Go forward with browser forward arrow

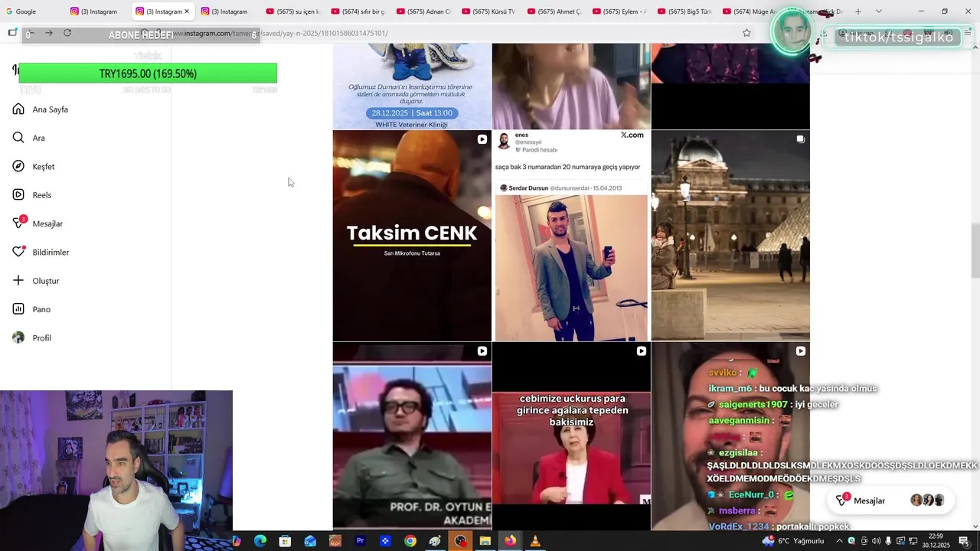[49, 33]
